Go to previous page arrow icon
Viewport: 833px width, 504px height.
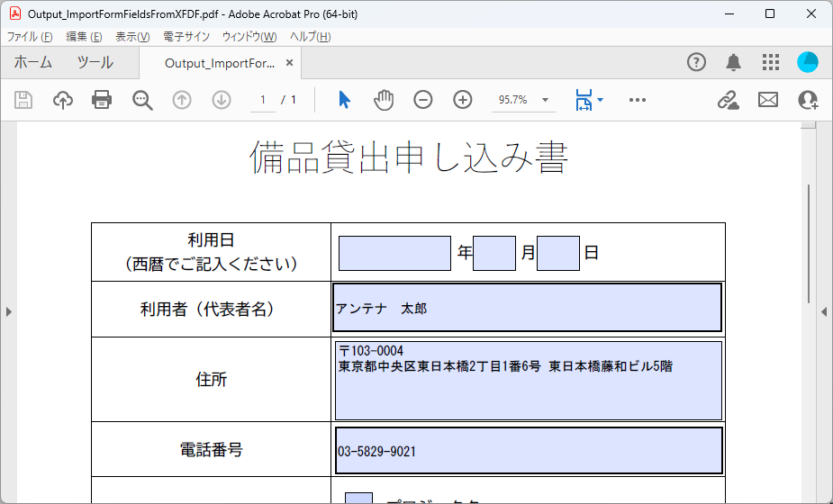click(x=182, y=100)
